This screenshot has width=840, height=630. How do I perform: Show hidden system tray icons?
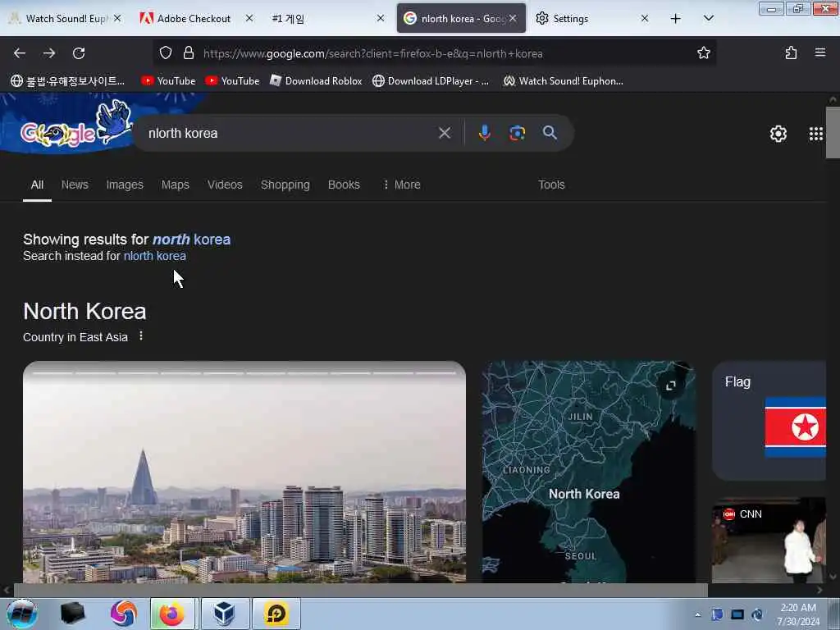pyautogui.click(x=697, y=615)
